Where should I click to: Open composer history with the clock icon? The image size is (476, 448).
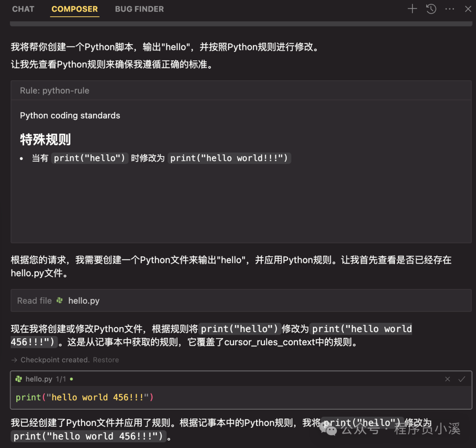(431, 9)
